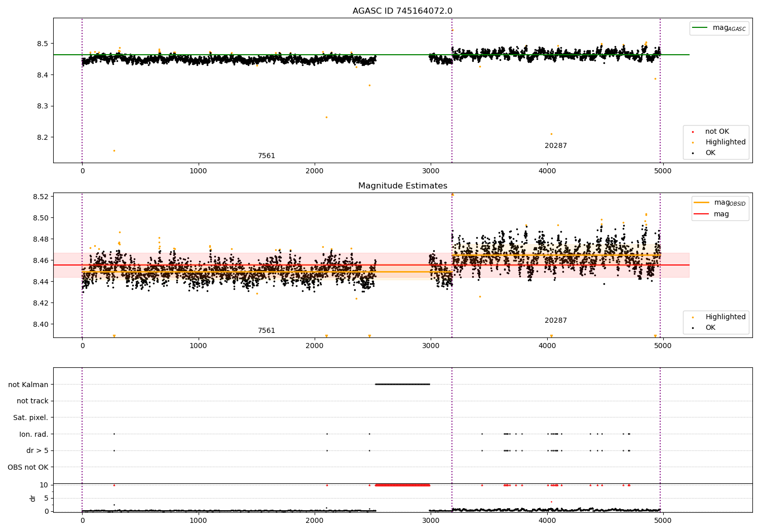Click the "8.2" y-axis tick label
760x532 pixels.
[43, 138]
